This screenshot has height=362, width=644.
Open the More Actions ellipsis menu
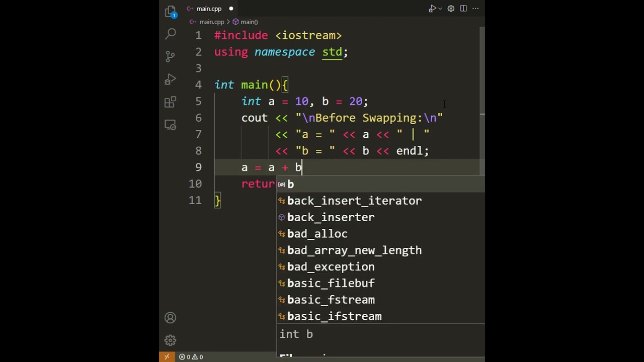coord(475,9)
